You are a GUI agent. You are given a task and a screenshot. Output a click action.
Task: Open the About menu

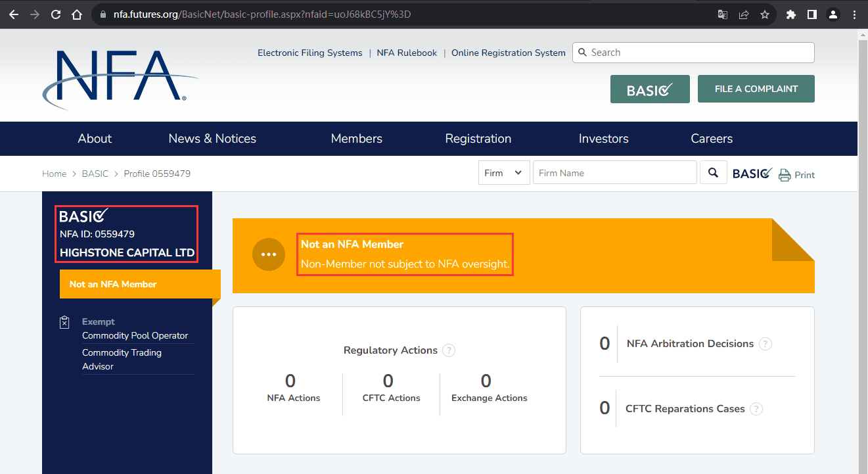[x=95, y=139]
